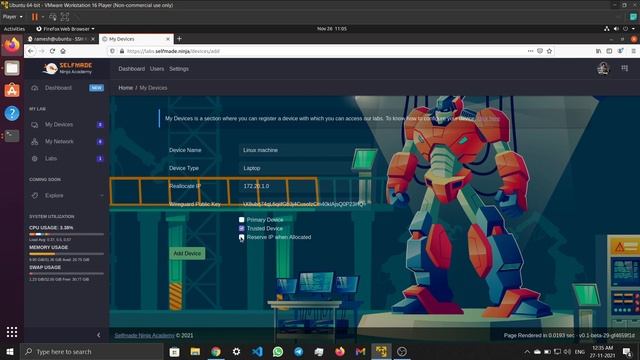Image resolution: width=640 pixels, height=360 pixels.
Task: Open the Help icon in the dock
Action: (x=12, y=113)
